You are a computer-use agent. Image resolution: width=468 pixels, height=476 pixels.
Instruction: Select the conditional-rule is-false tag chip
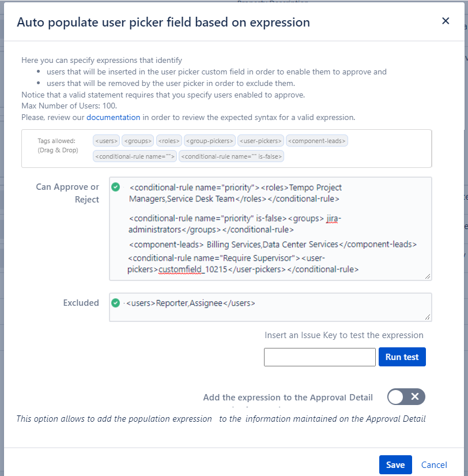[x=232, y=156]
